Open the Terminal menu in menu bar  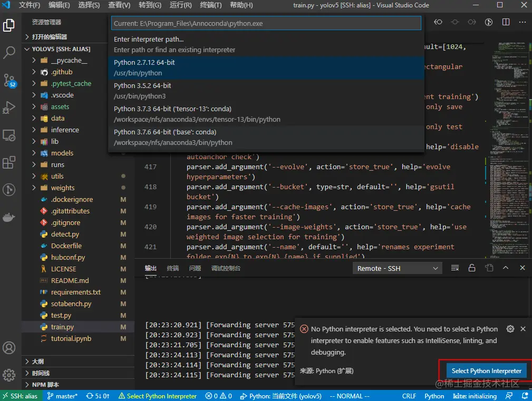click(x=211, y=5)
